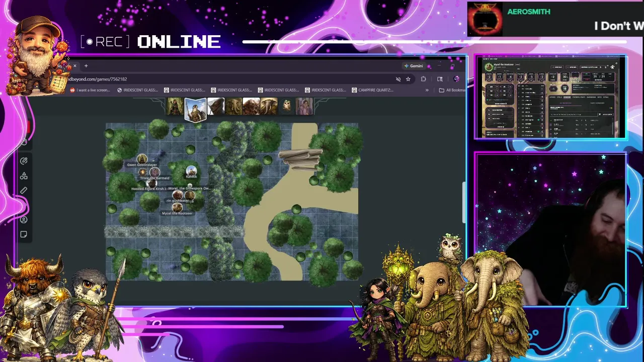Select the third dark creature initiative portrait
Image resolution: width=644 pixels, height=362 pixels.
[215, 107]
